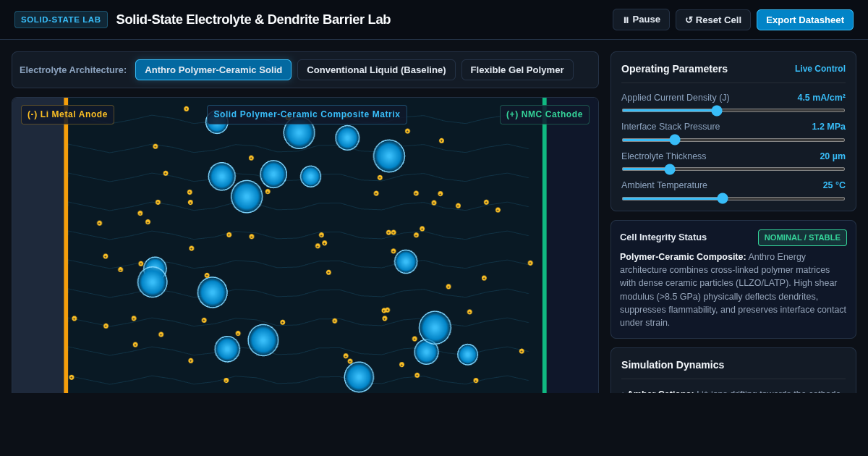The height and width of the screenshot is (456, 868).
Task: Click the Reset Cell button
Action: pos(713,20)
